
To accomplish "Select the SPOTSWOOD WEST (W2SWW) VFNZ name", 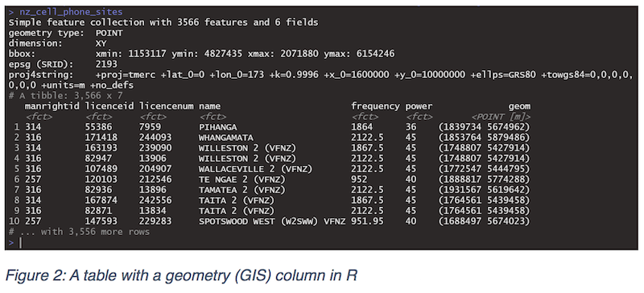I will tap(272, 221).
